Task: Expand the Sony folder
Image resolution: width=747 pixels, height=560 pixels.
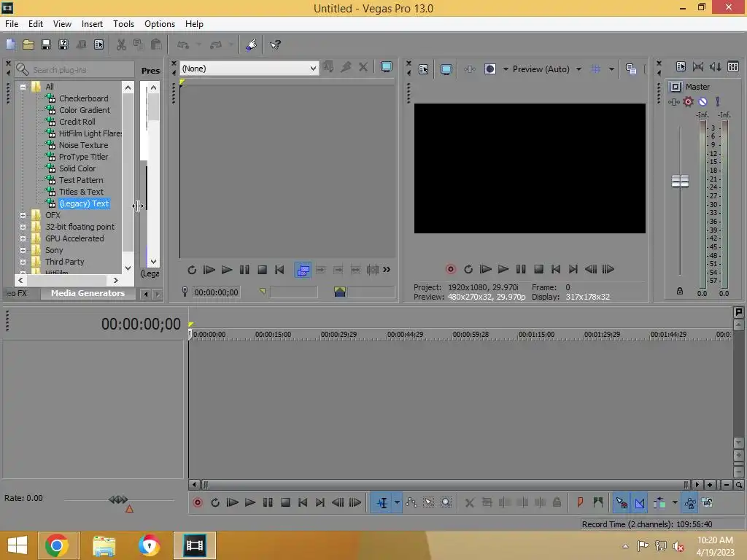Action: (23, 250)
